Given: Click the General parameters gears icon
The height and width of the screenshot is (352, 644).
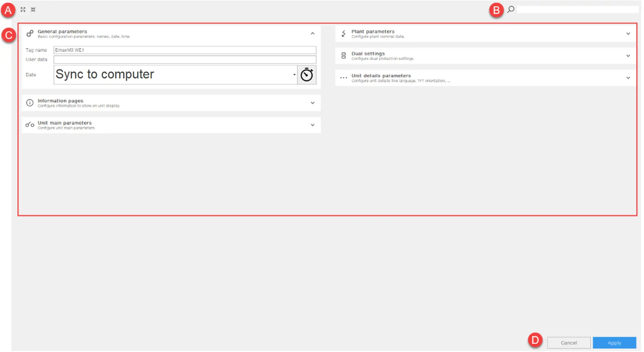Looking at the screenshot, I should [30, 34].
